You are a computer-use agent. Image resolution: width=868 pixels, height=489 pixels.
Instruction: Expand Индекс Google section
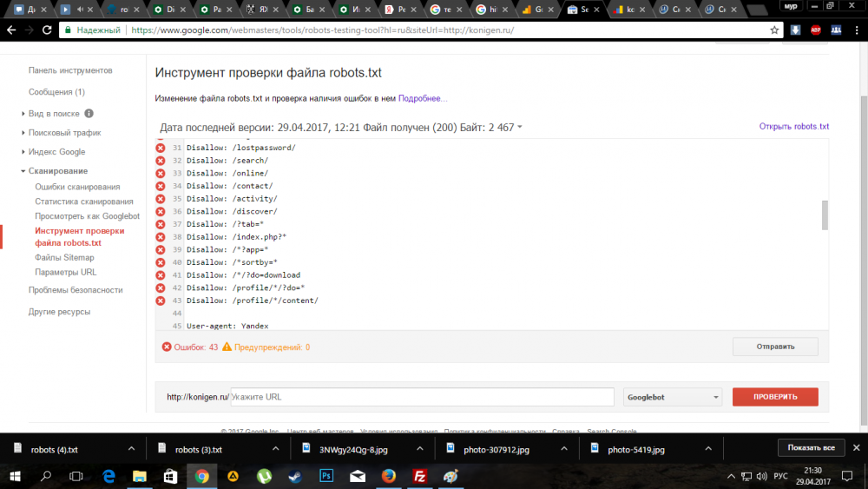[23, 152]
